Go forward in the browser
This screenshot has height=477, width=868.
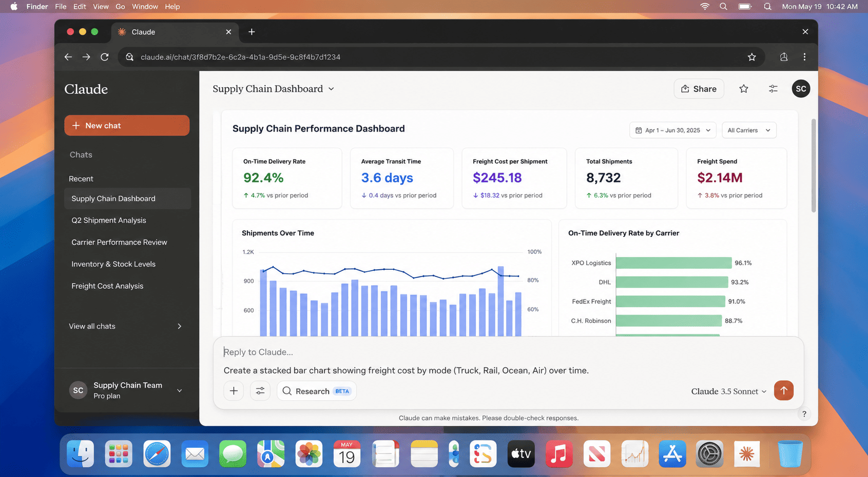(x=86, y=57)
